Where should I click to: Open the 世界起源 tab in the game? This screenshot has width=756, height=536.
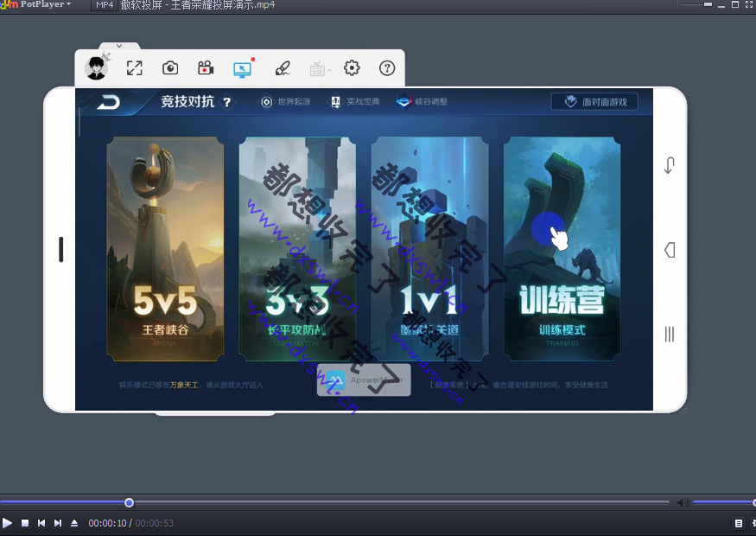(x=286, y=102)
